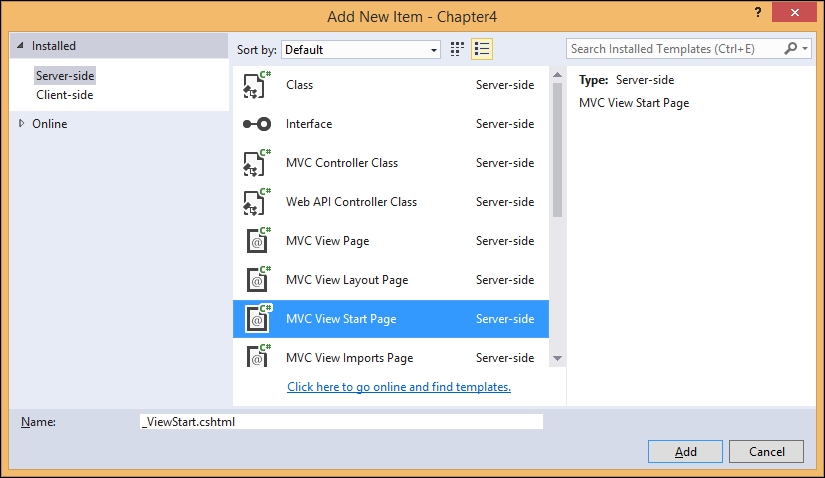Open the search options dropdown arrow
This screenshot has height=478, width=825.
[x=805, y=48]
